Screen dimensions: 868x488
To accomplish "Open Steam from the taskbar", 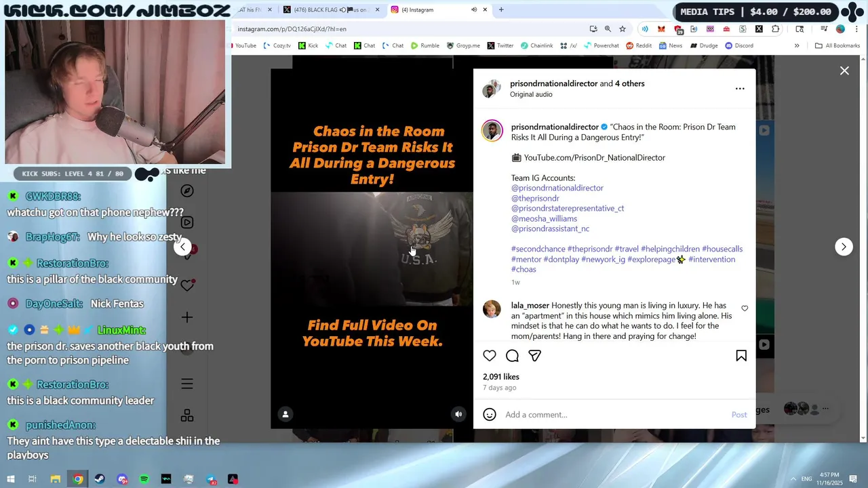I will [100, 479].
